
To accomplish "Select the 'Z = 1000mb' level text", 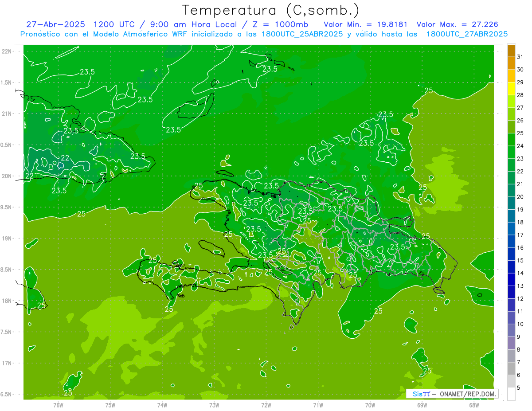I will click(x=280, y=24).
